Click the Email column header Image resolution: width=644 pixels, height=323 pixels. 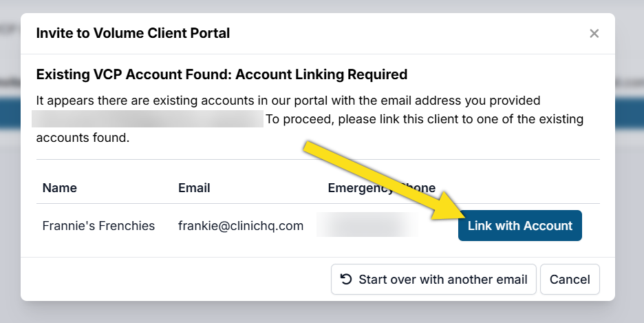click(194, 188)
